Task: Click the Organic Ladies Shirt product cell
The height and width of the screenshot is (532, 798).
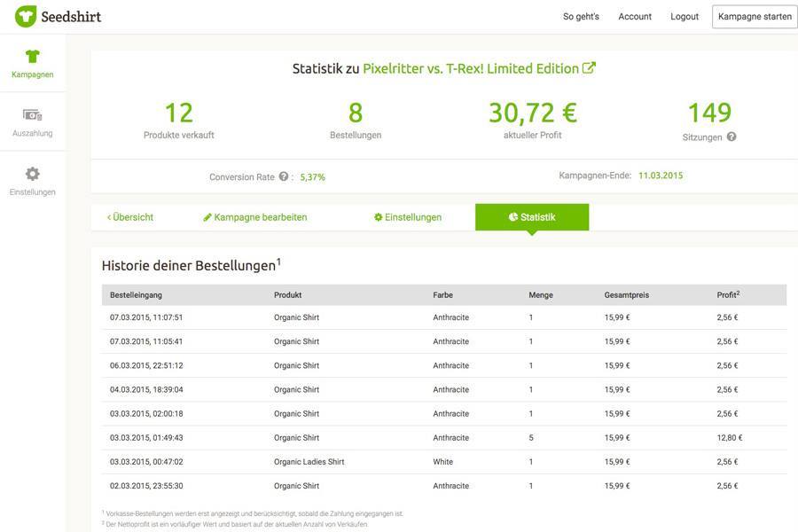Action: pyautogui.click(x=309, y=462)
